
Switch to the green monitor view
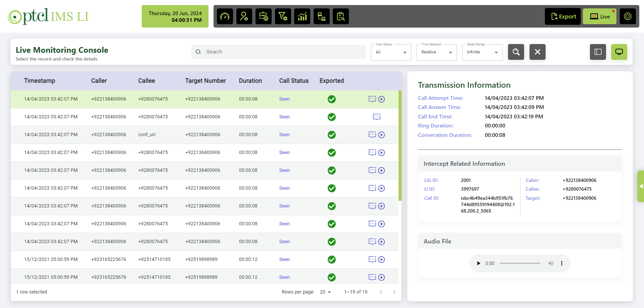tap(619, 52)
